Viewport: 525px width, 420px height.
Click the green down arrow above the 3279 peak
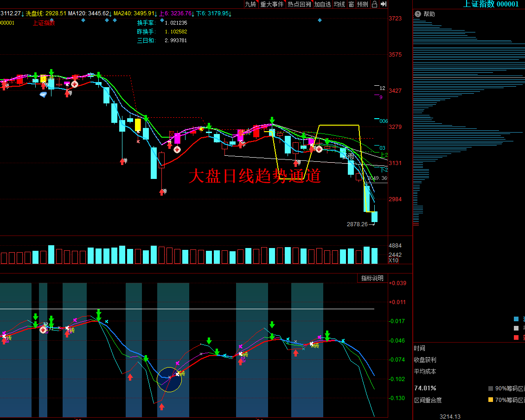272,120
